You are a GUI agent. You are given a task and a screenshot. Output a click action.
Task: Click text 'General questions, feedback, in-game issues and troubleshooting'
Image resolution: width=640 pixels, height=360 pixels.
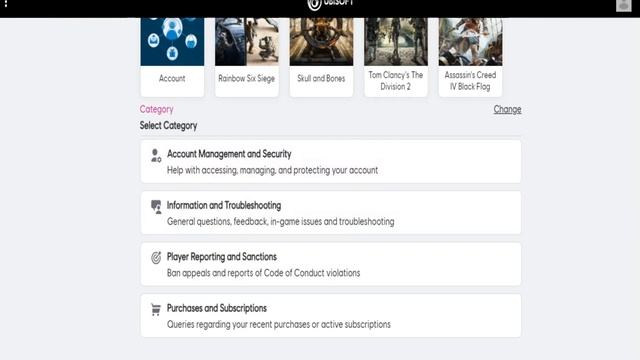[x=280, y=222]
